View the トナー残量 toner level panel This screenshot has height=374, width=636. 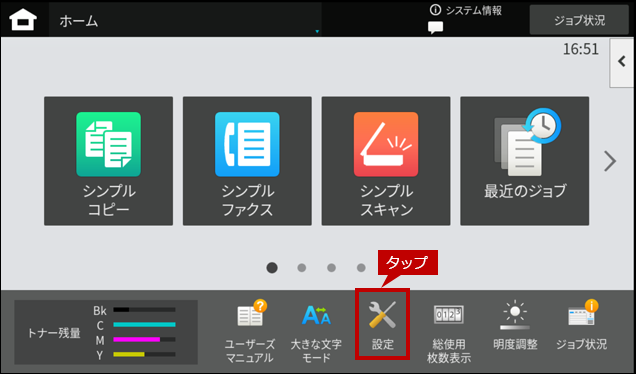pos(106,332)
